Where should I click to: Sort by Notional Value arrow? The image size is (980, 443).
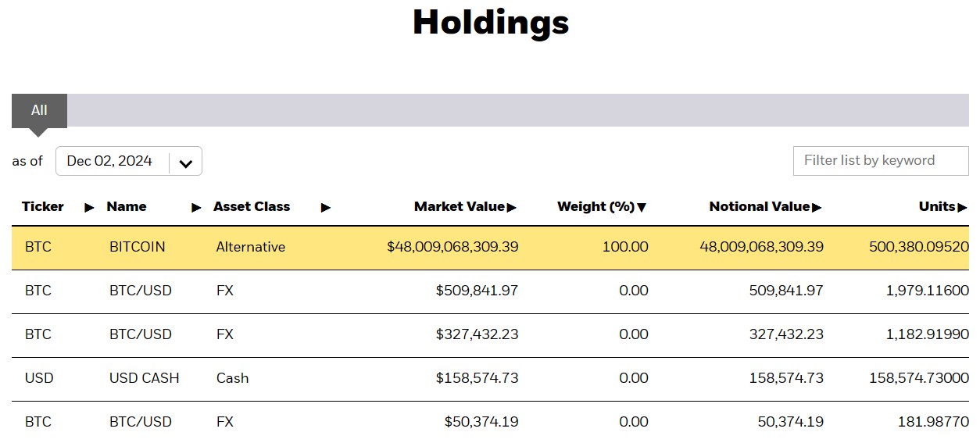click(x=817, y=208)
